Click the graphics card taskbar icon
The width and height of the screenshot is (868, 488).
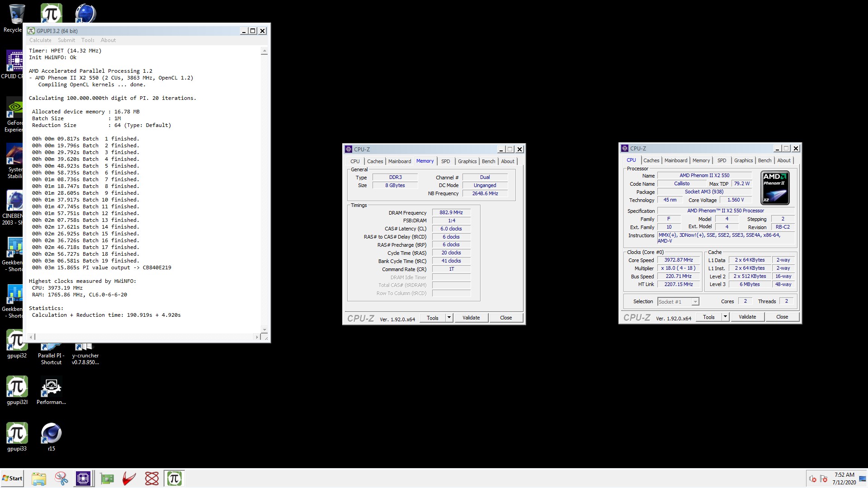point(107,479)
